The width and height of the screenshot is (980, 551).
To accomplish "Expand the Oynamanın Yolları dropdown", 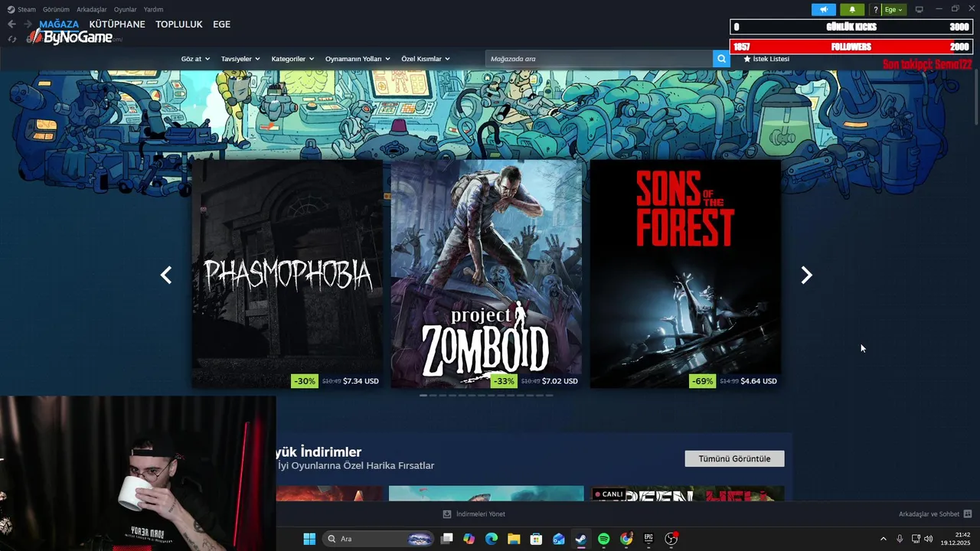I will [358, 59].
